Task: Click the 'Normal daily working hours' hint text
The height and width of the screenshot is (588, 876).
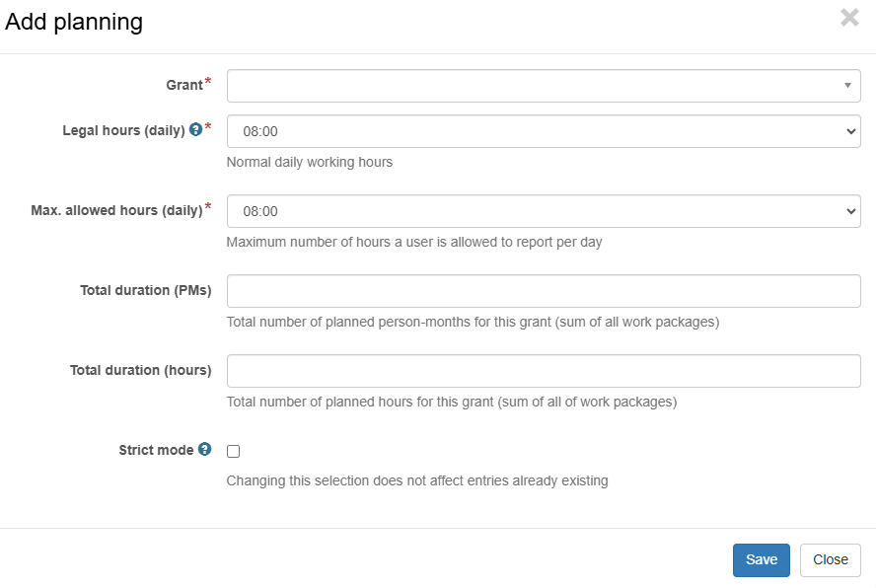Action: pos(310,162)
